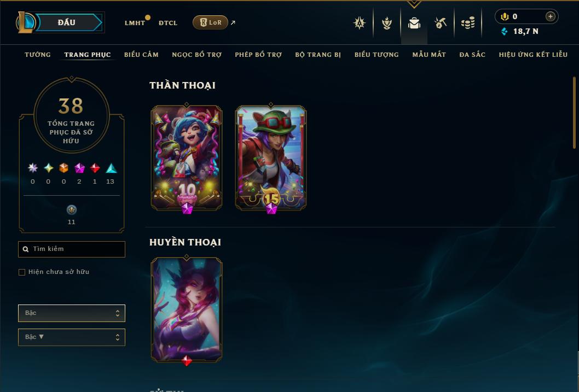Open the TFT star emblem icon
This screenshot has width=579, height=392.
point(360,23)
